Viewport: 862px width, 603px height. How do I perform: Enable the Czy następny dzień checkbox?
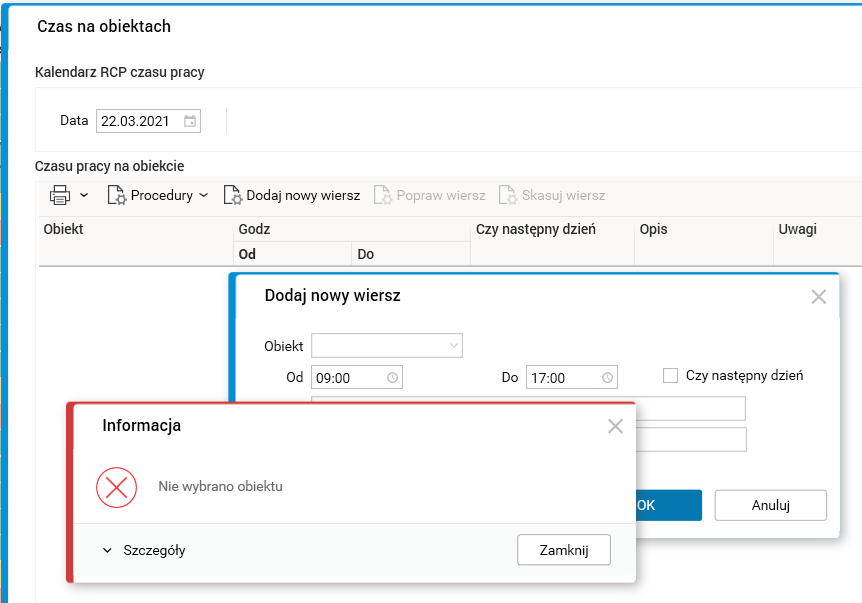tap(671, 376)
